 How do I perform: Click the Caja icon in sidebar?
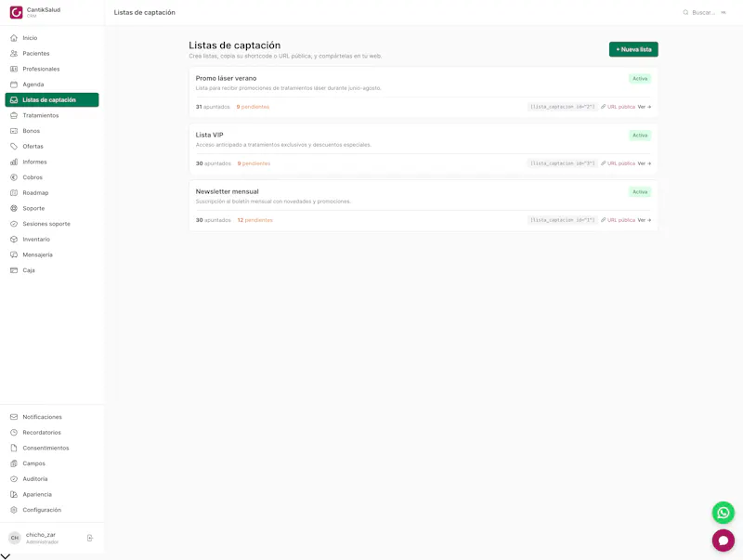click(x=14, y=270)
